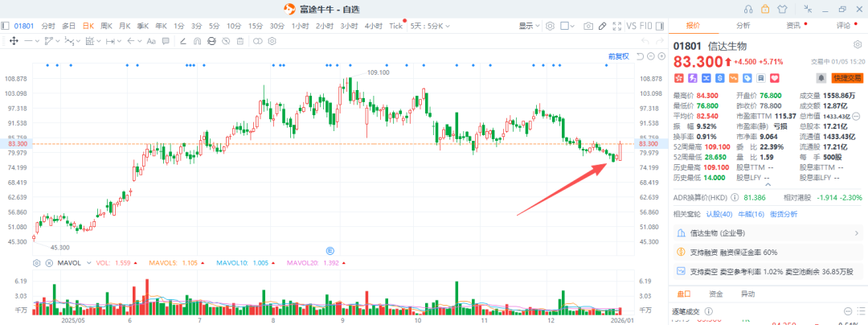Open the 显示 display dropdown

[x=529, y=26]
